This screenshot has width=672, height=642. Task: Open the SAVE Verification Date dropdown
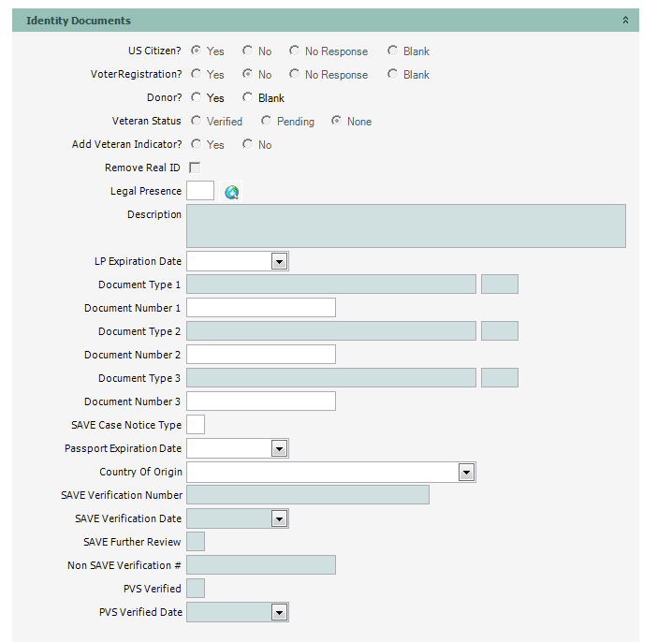(279, 519)
